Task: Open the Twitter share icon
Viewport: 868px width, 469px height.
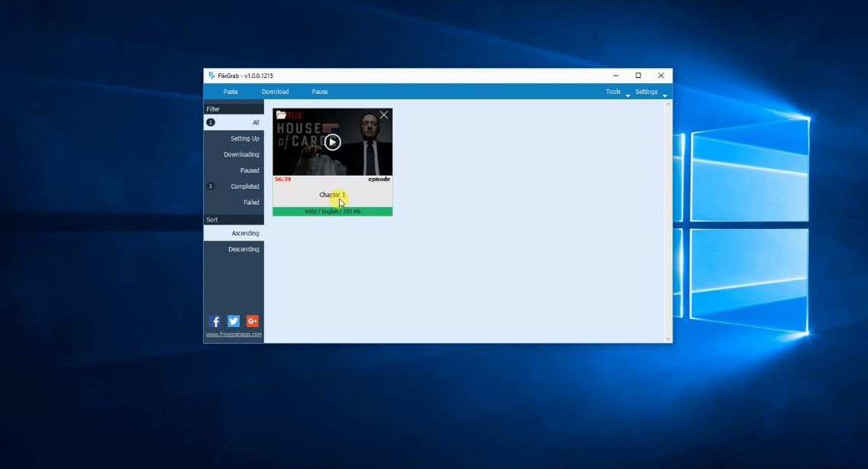Action: click(234, 321)
